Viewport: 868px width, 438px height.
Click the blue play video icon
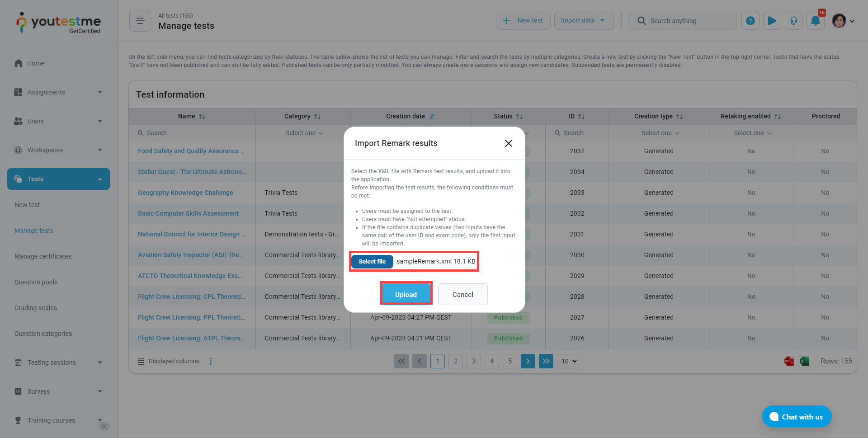click(x=772, y=21)
